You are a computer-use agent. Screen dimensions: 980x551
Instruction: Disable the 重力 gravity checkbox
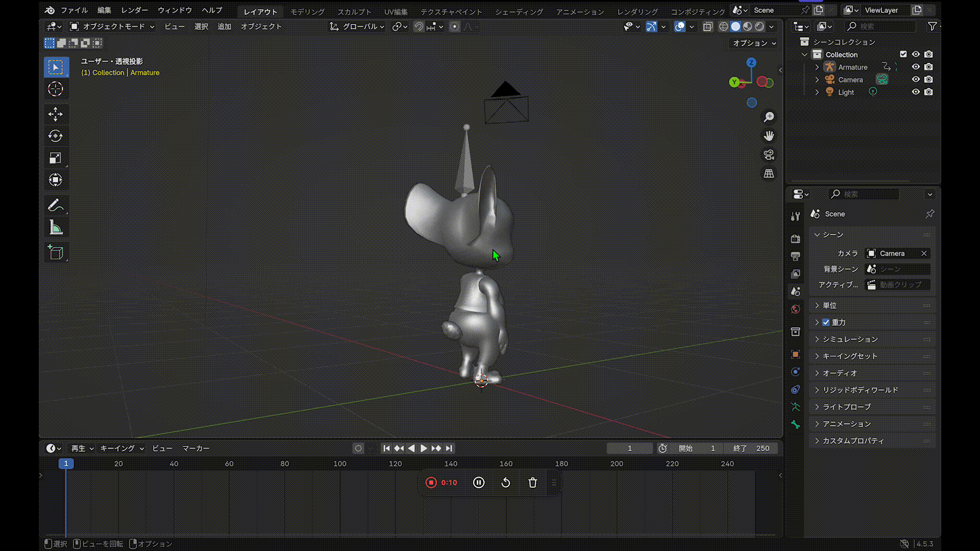826,322
